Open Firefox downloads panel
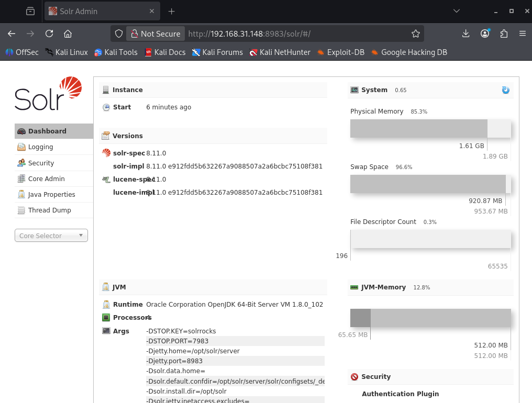532x403 pixels. (x=465, y=33)
